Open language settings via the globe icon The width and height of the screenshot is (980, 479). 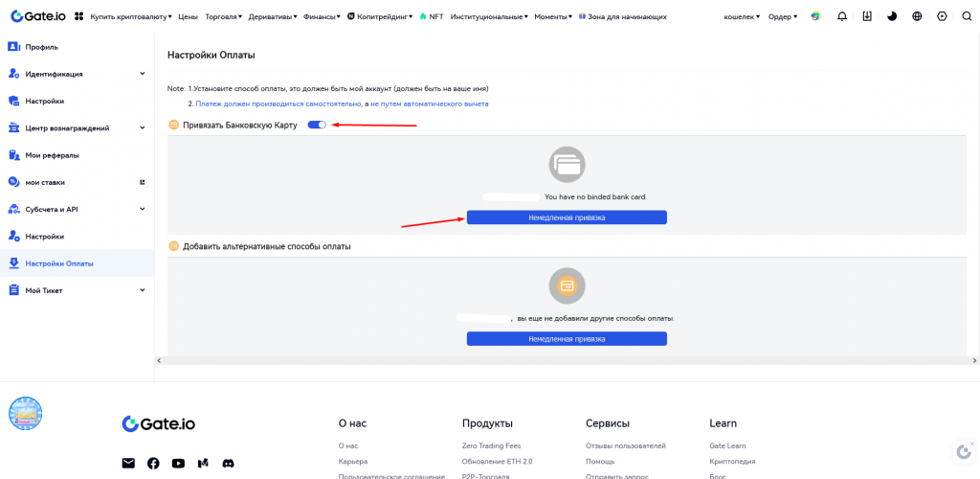pos(917,16)
